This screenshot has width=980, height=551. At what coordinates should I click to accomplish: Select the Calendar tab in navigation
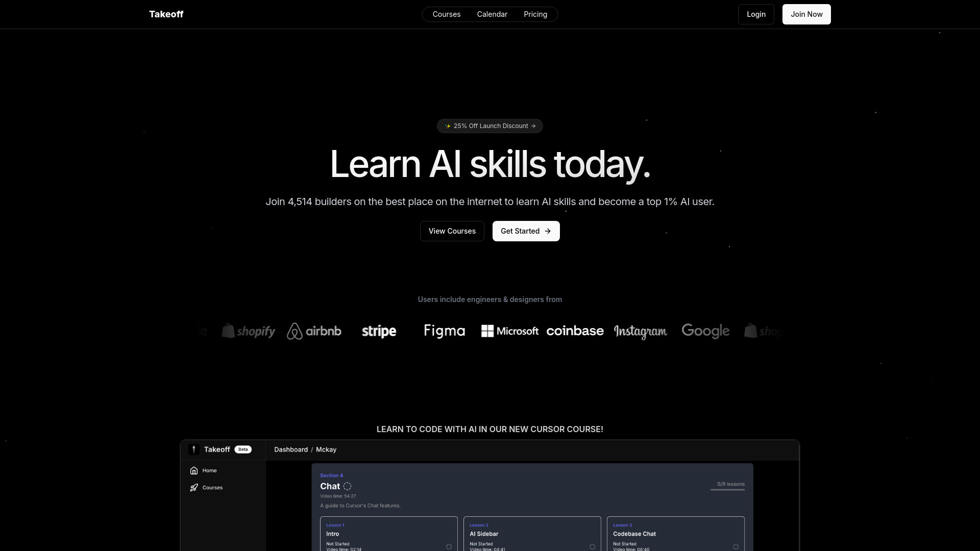click(x=492, y=14)
